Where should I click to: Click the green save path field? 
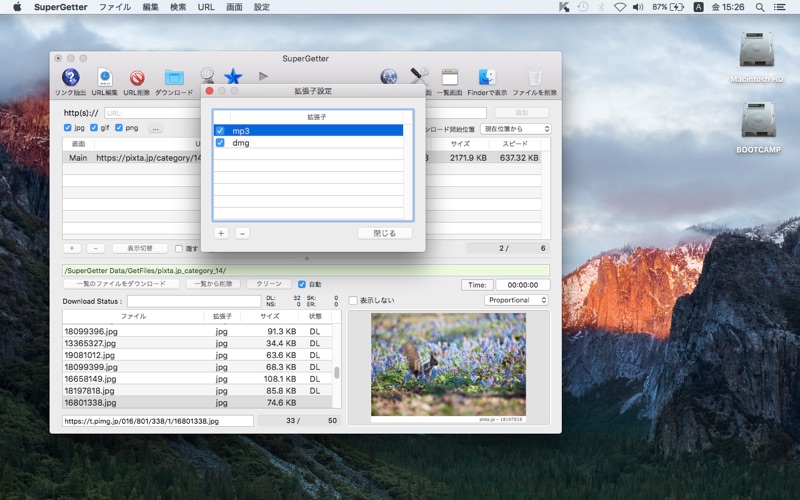click(x=306, y=270)
